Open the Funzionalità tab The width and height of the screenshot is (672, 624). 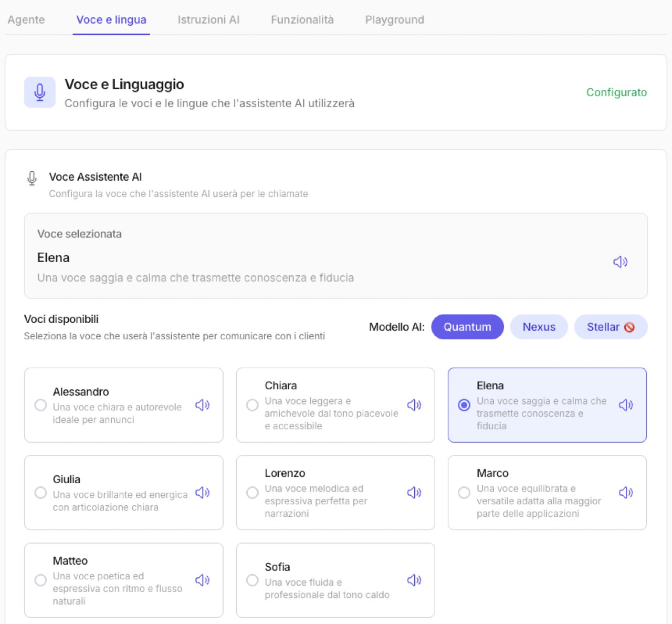click(x=302, y=20)
